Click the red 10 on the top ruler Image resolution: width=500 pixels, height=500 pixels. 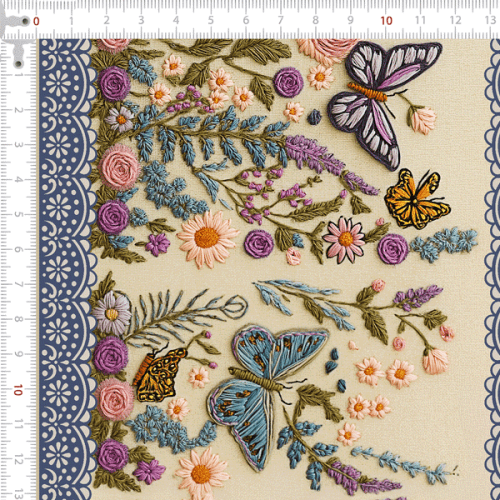(386, 21)
